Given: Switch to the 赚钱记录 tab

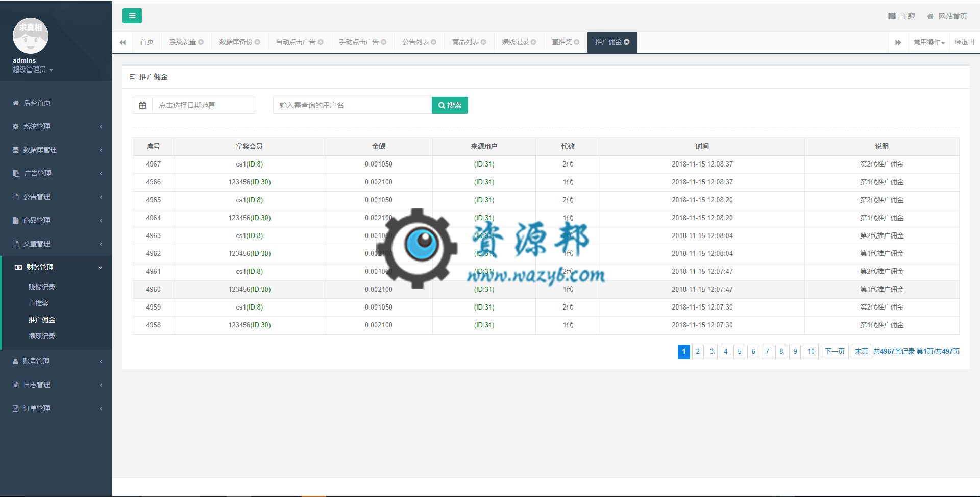Looking at the screenshot, I should tap(515, 42).
